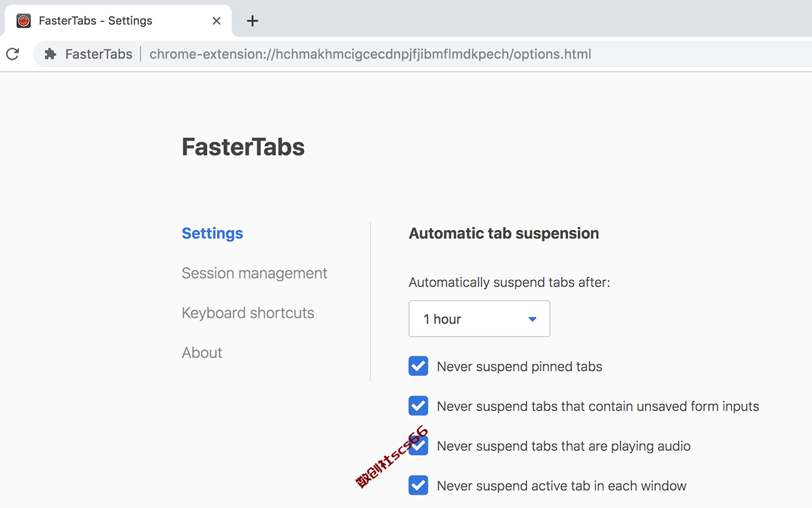Disable Never suspend active tab in each window
Viewport: 812px width, 508px height.
[418, 486]
